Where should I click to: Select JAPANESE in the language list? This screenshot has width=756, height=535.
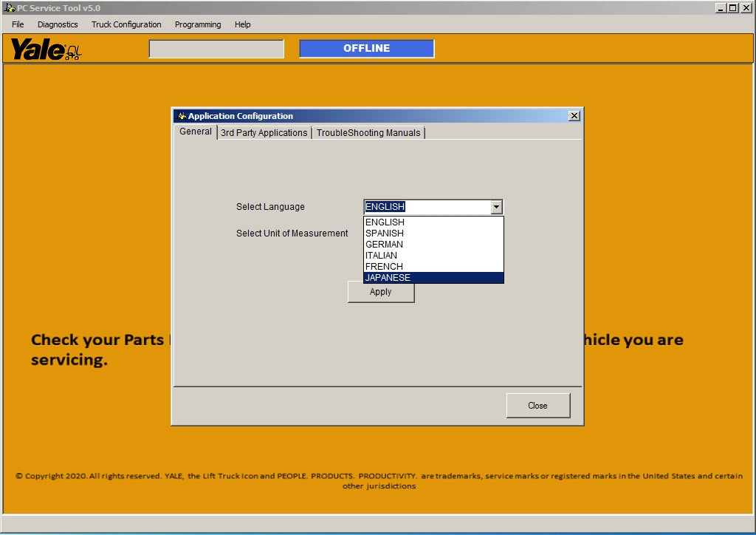388,278
